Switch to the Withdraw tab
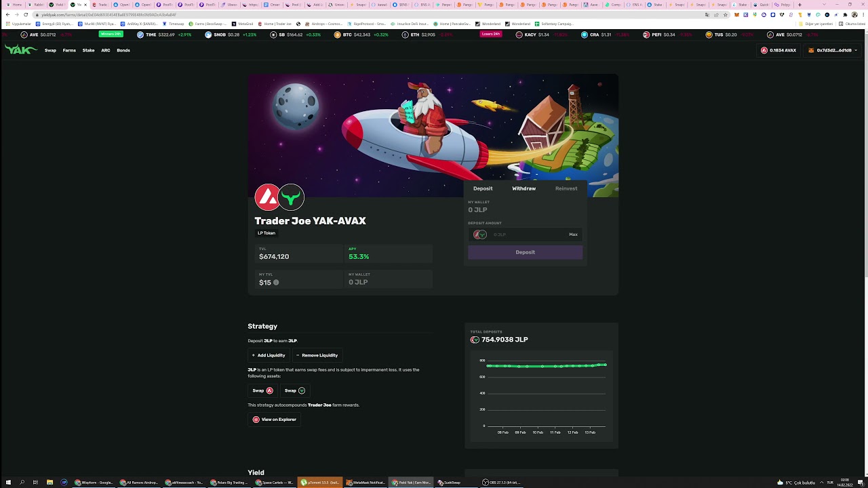This screenshot has height=488, width=868. pos(524,188)
